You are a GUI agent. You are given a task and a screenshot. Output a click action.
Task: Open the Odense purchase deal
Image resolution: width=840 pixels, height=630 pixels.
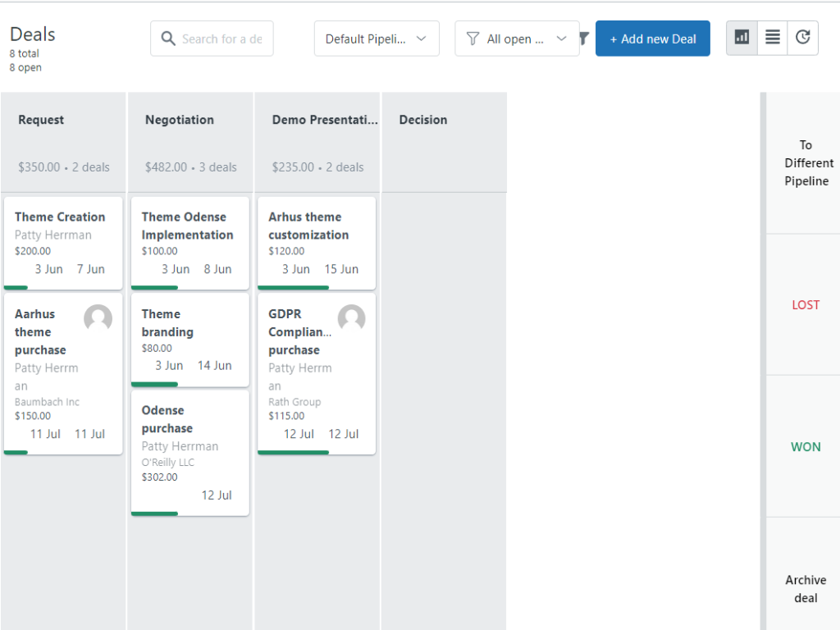(190, 453)
